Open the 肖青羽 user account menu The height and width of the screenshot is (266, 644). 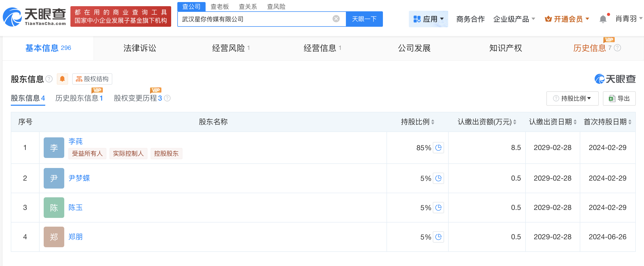pos(629,19)
